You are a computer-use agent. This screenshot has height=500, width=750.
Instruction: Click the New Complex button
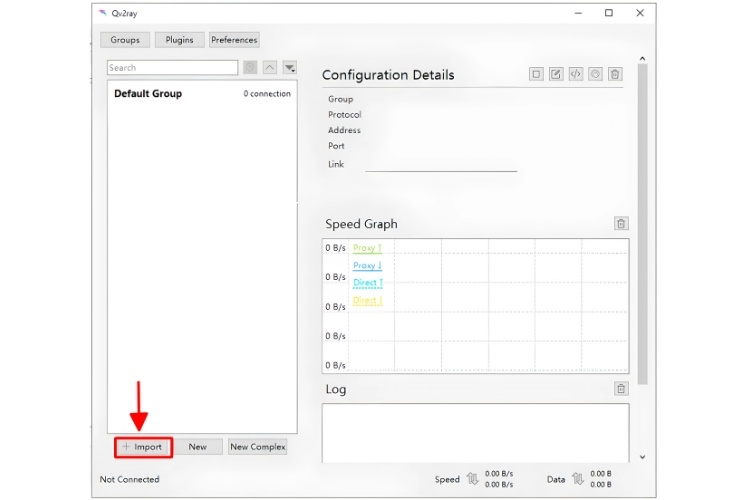(257, 447)
